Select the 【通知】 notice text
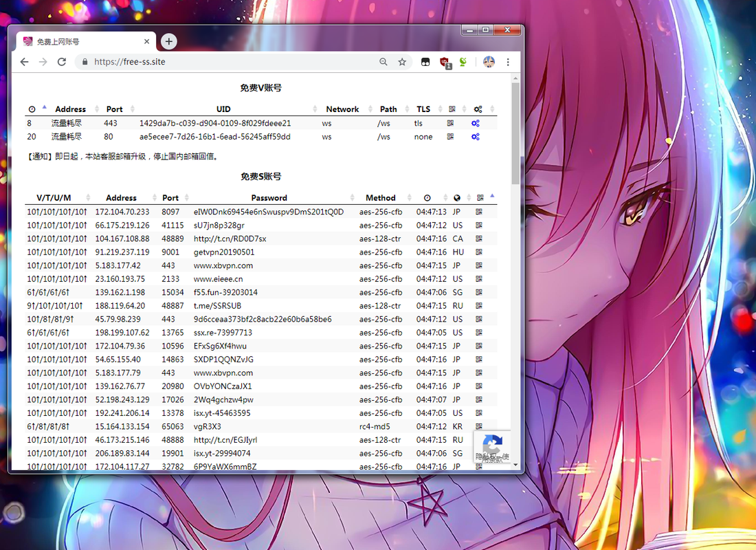756x550 pixels. coord(123,156)
